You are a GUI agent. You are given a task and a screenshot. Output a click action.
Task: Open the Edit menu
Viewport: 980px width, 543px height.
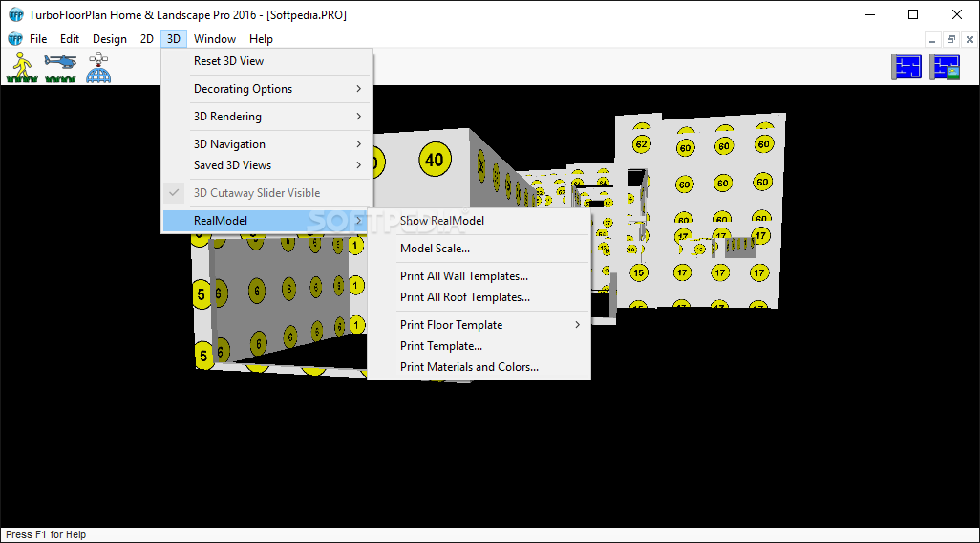(x=70, y=39)
